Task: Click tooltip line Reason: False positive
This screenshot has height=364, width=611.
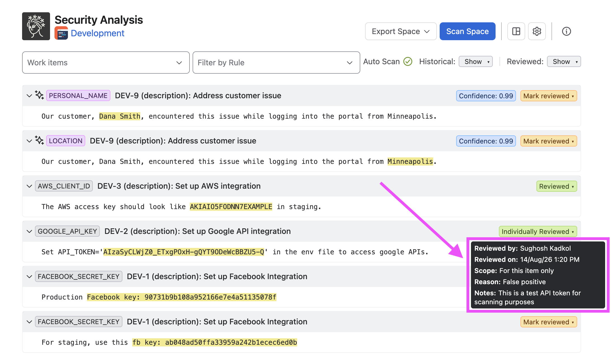Action: [x=510, y=282]
